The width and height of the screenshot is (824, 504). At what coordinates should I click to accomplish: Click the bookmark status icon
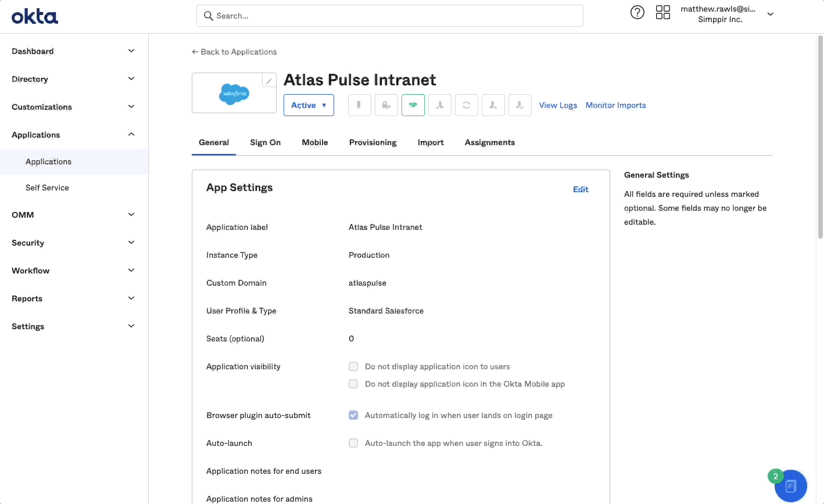pyautogui.click(x=360, y=105)
